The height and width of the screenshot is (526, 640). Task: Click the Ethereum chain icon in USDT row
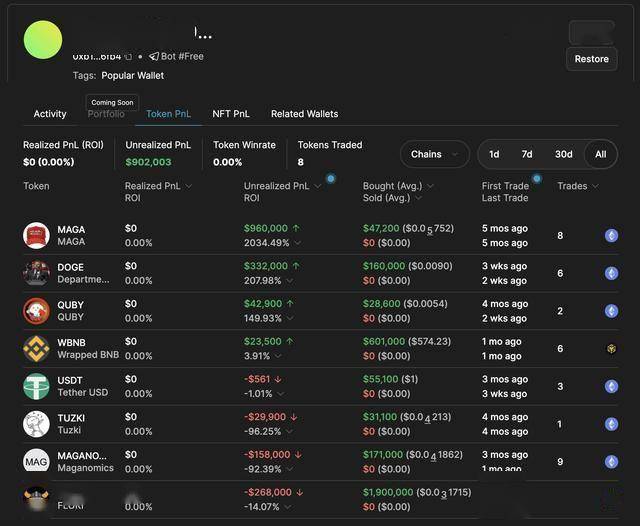611,386
